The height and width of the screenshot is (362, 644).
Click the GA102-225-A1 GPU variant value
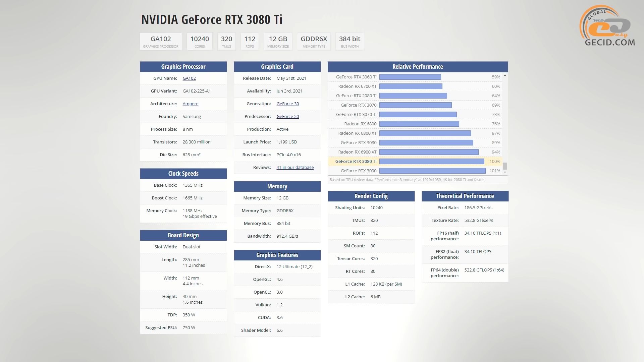[197, 91]
